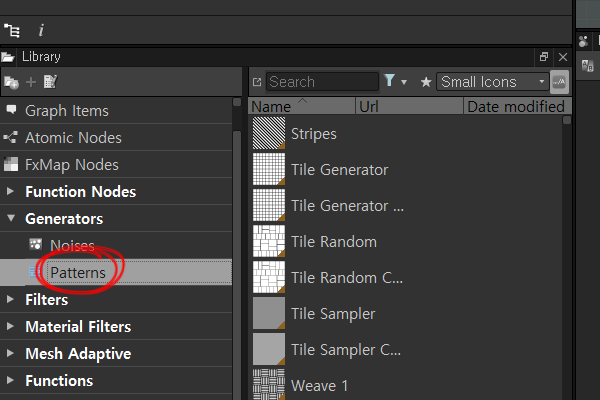Select the Weave 1 item name

tap(320, 386)
